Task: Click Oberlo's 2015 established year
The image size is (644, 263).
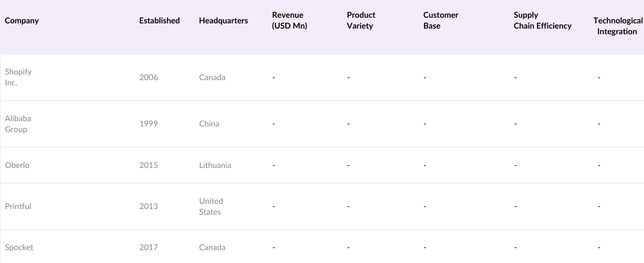Action: tap(149, 165)
